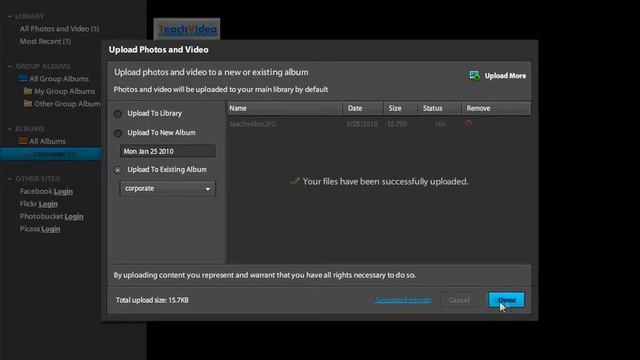Image resolution: width=640 pixels, height=360 pixels.
Task: Click the Flickr Login link
Action: [48, 204]
